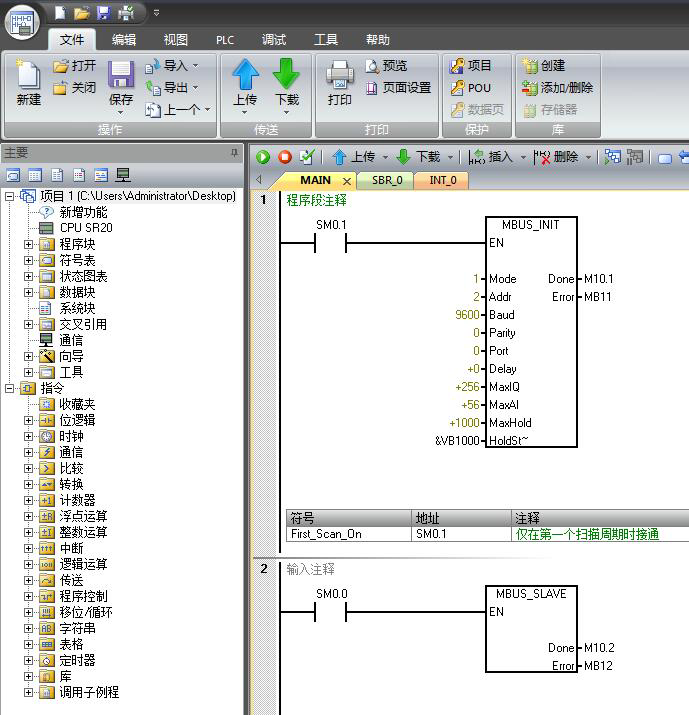Click the 页面设置 button
The image size is (692, 717).
pos(398,88)
